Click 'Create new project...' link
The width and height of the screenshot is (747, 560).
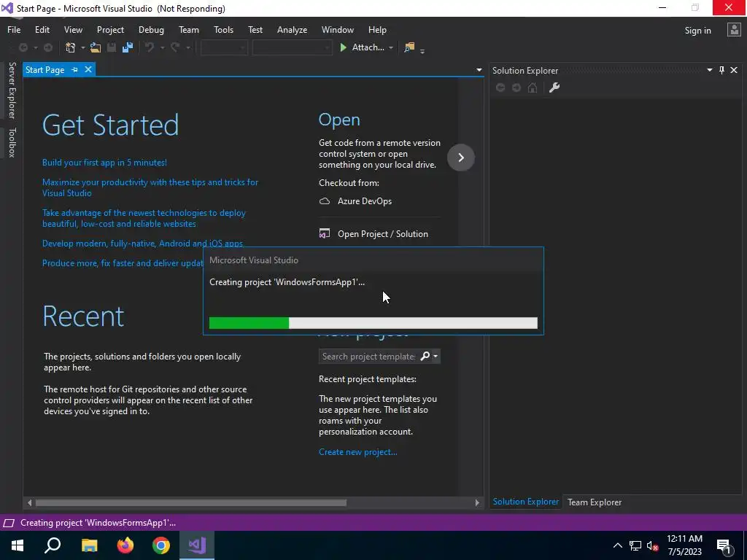click(x=357, y=452)
